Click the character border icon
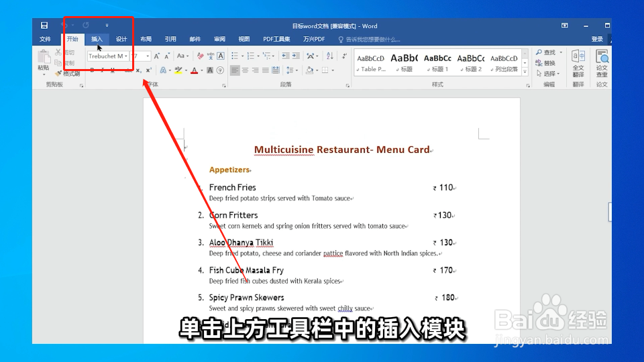This screenshot has width=644, height=362. (x=221, y=56)
